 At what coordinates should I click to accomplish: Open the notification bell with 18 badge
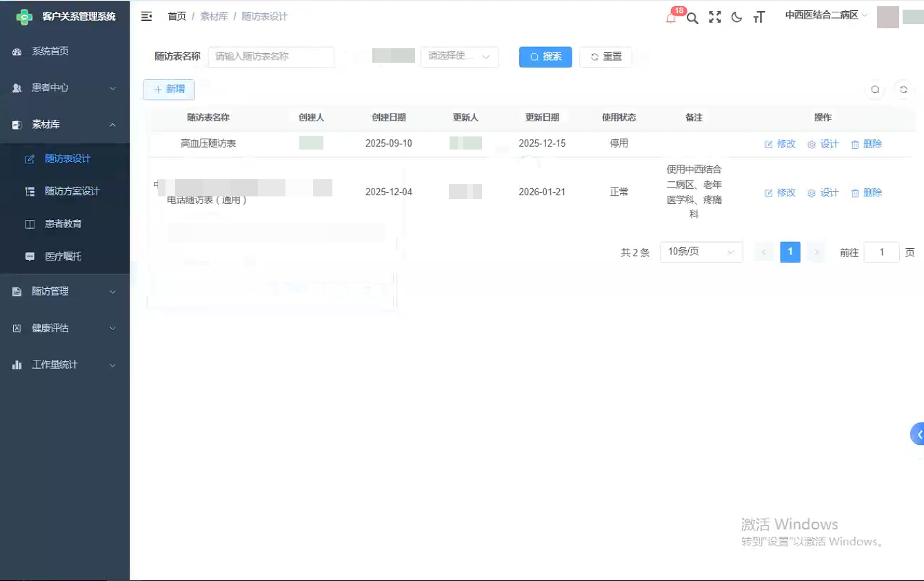670,18
